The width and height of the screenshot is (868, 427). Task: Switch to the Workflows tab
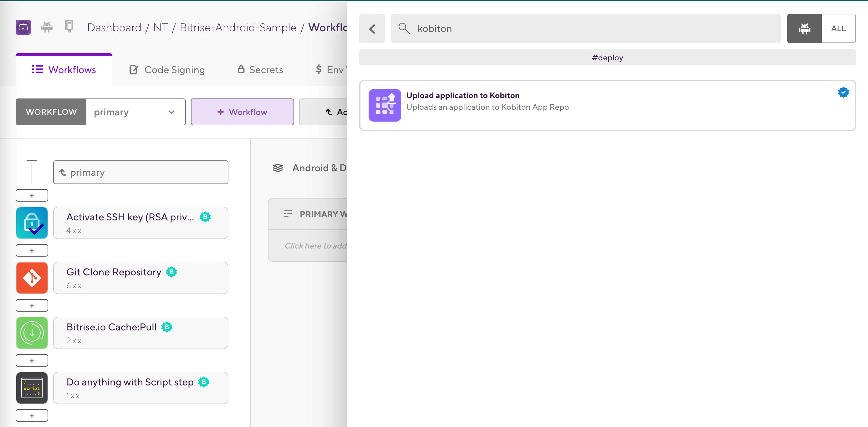pyautogui.click(x=64, y=70)
